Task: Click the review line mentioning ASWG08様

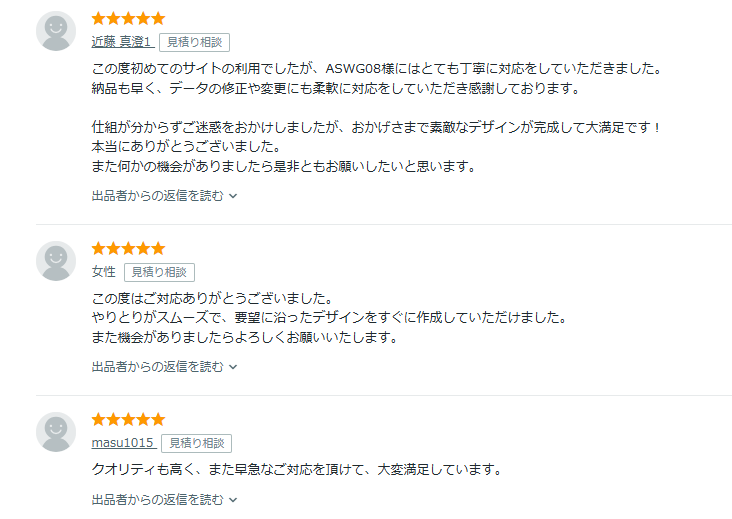Action: click(x=378, y=69)
